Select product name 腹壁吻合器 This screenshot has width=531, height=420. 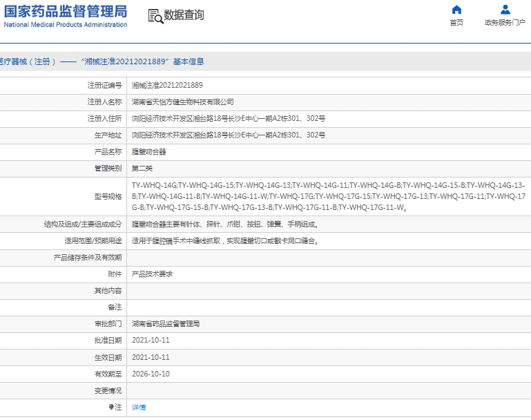click(149, 152)
